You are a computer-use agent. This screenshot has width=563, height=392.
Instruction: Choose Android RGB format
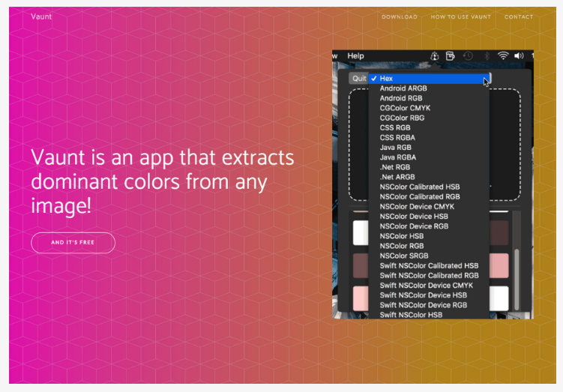(x=429, y=98)
